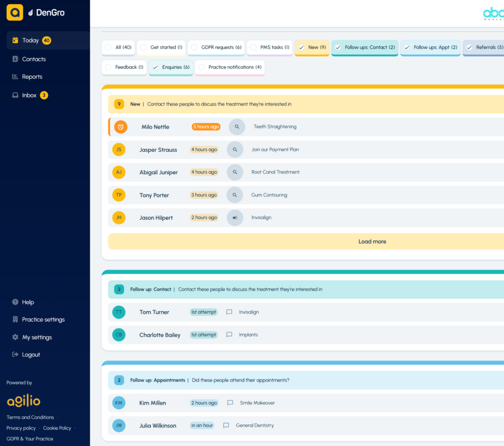Click the note icon for Julia Wilkinson
This screenshot has width=504, height=446.
tap(226, 425)
